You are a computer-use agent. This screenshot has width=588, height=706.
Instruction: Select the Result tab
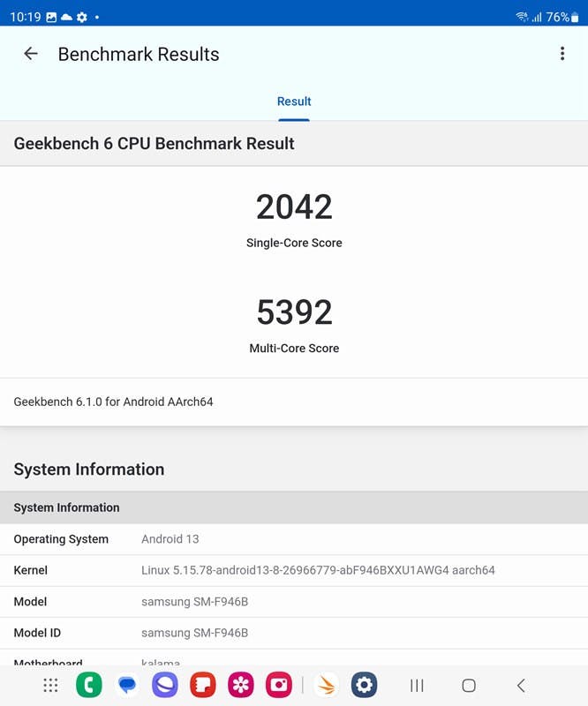[294, 101]
